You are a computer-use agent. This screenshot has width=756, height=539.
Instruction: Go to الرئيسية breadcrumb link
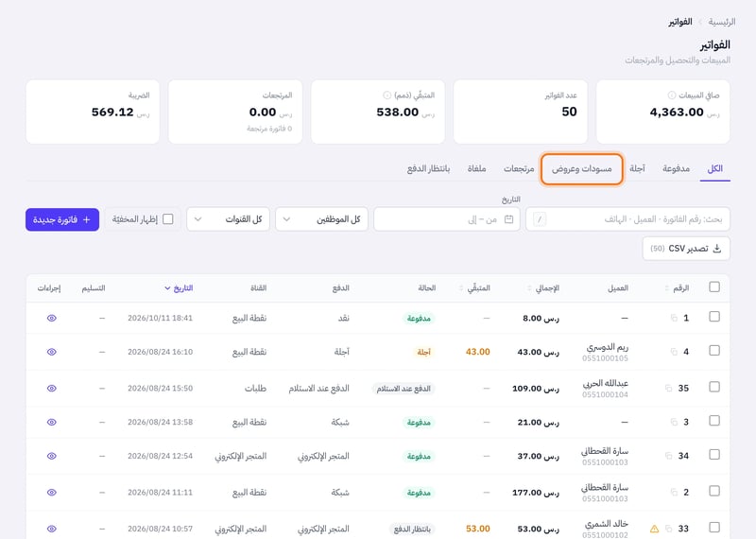pos(722,22)
